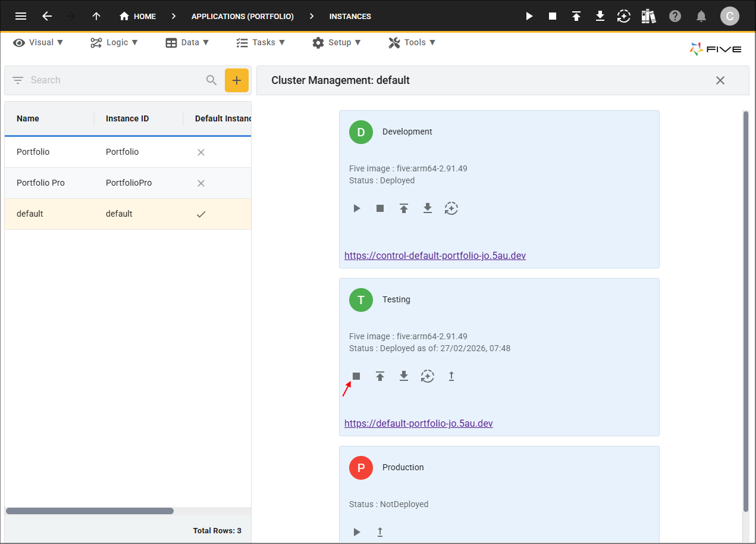Click Production card thin up-arrow icon

[380, 532]
